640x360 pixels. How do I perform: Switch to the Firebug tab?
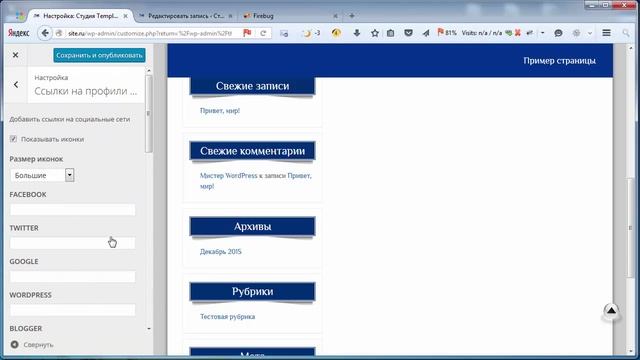pos(263,16)
